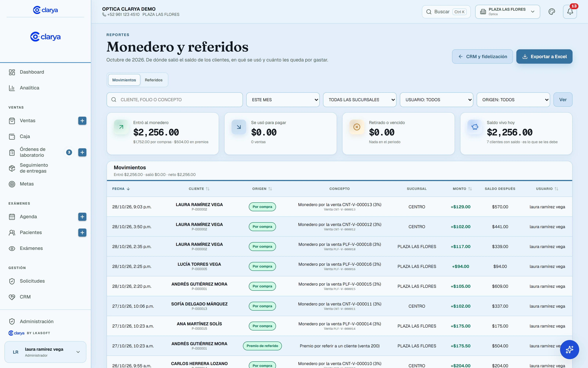The image size is (588, 368).
Task: Open the theme palette icon
Action: click(552, 12)
